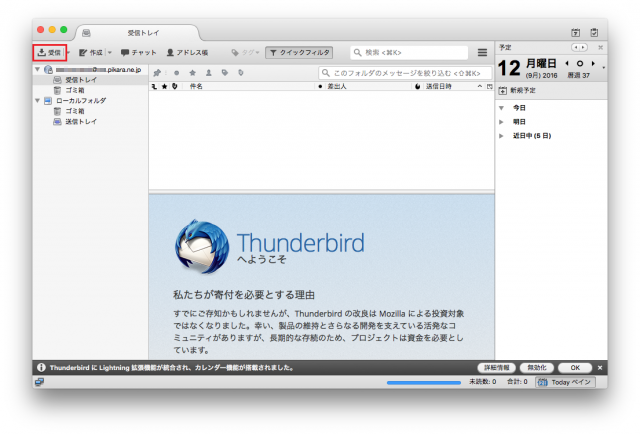Open the タグ (Tag) dropdown
Viewport: 640px width, 435px height.
coord(245,53)
